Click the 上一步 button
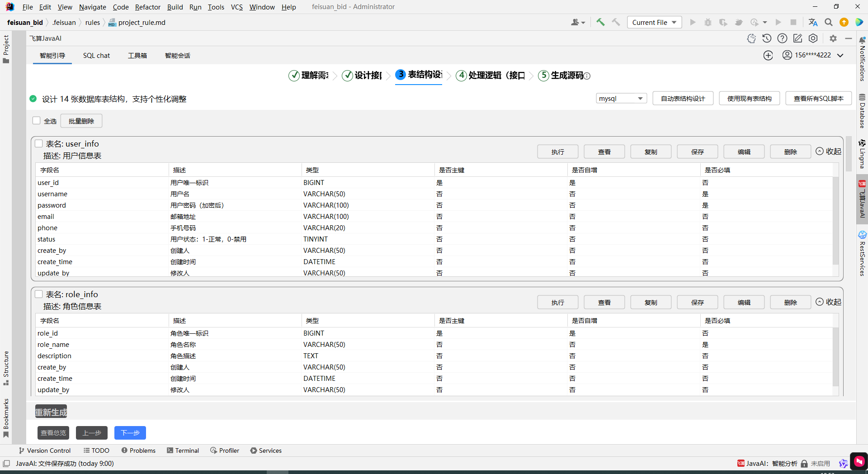Screen dimensions: 868x474 pos(92,433)
